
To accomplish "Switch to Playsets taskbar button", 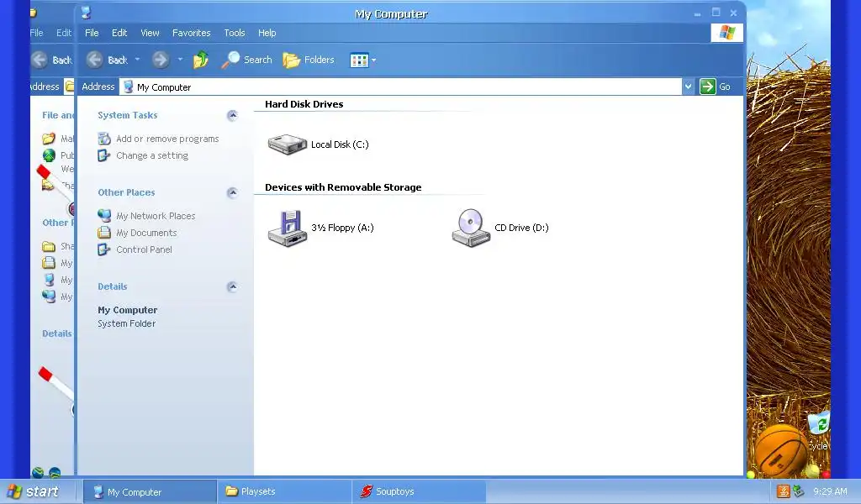I will [x=284, y=492].
